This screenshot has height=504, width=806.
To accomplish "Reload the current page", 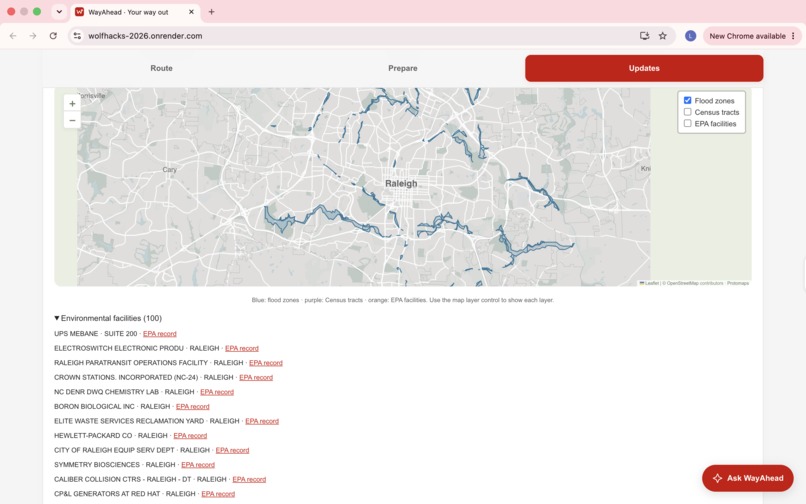I will tap(53, 36).
